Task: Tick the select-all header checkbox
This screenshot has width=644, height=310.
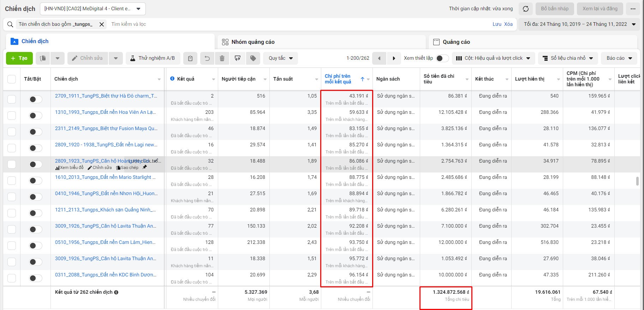Action: (12, 79)
